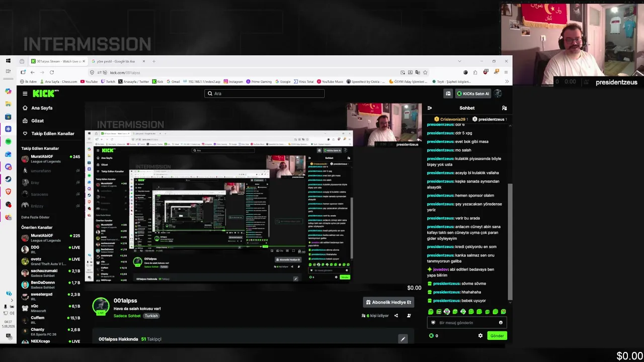Open Takip Edilen Kanallar sidebar link
This screenshot has height=362, width=644.
[53, 134]
